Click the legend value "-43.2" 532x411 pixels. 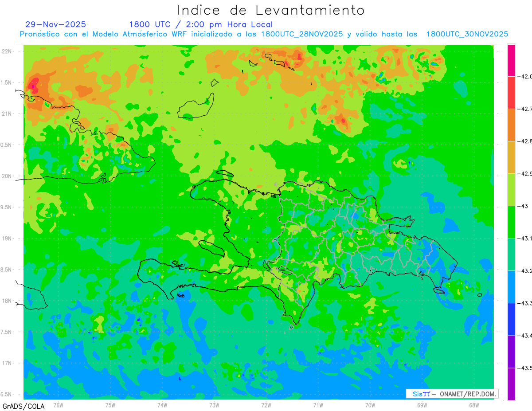(525, 270)
